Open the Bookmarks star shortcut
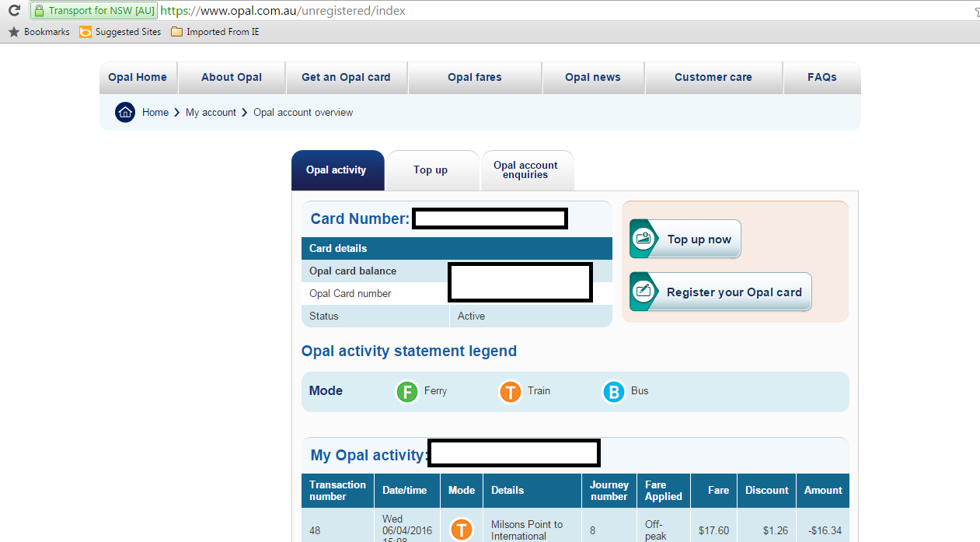980x542 pixels. (13, 32)
